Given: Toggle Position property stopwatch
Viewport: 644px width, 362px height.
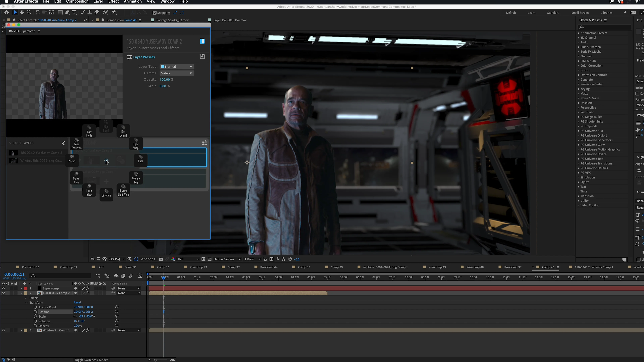Looking at the screenshot, I should [x=35, y=312].
